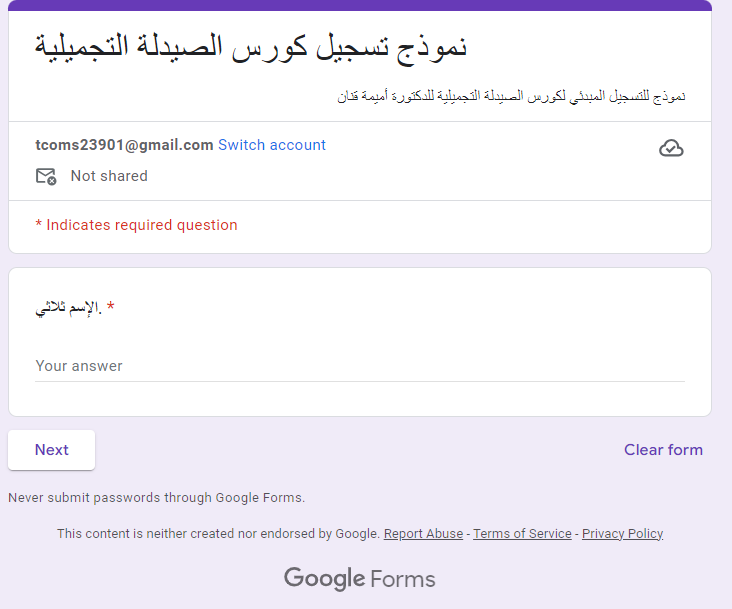Click Clear form
732x609 pixels.
(x=663, y=450)
